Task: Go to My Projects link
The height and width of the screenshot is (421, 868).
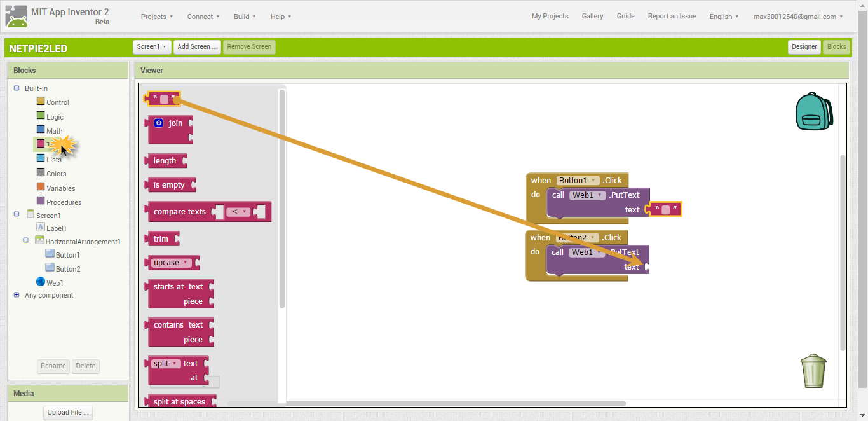Action: (550, 16)
